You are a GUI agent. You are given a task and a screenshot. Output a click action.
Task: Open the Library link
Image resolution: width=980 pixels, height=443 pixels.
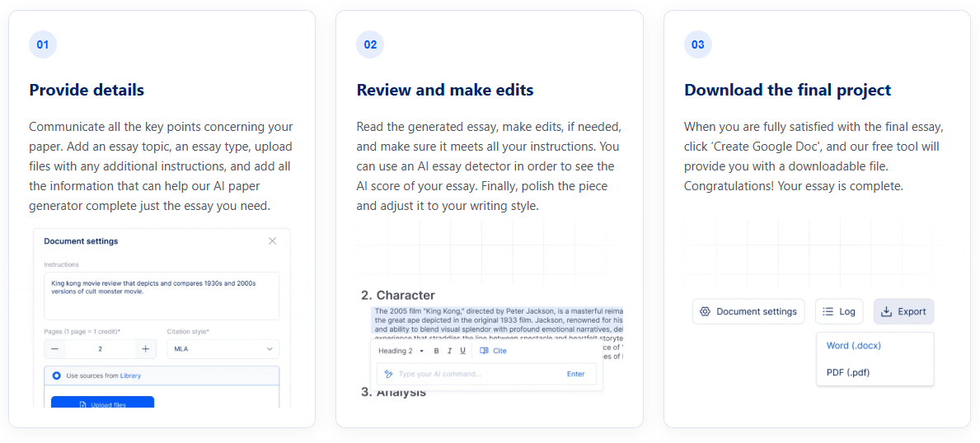pyautogui.click(x=130, y=375)
